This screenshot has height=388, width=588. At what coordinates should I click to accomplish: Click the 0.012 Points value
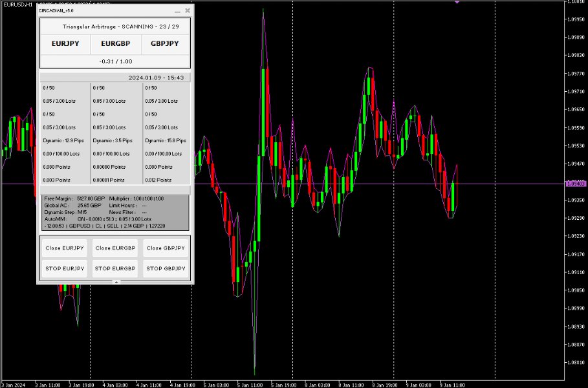coord(158,180)
